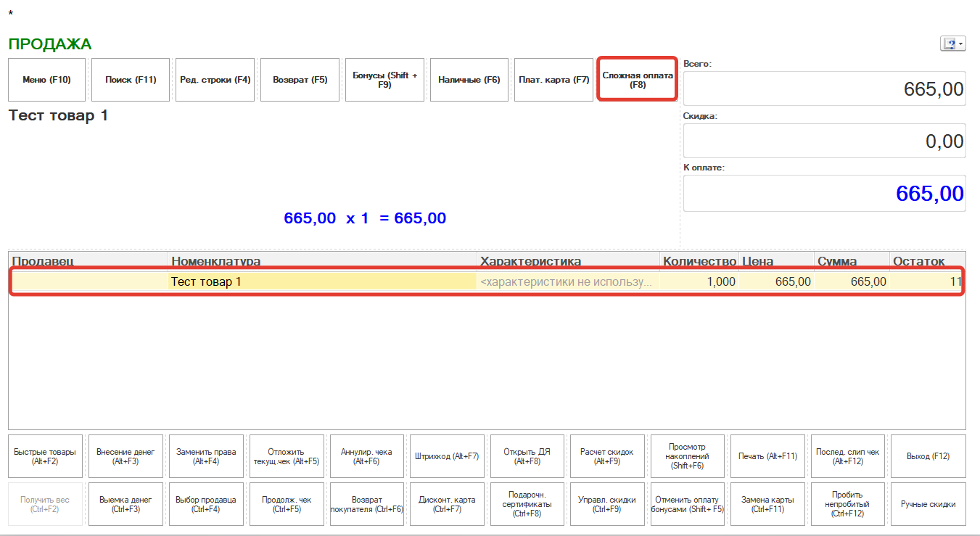Screen dimensions: 980x536
Task: Click Печать (Alt+F11) print button
Action: 767,456
